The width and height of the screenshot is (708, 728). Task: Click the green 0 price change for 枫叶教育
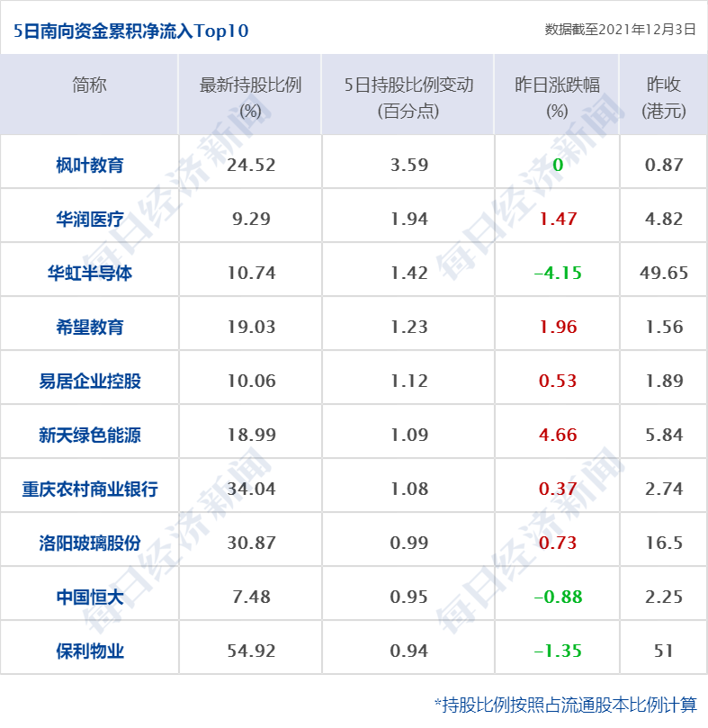558,165
